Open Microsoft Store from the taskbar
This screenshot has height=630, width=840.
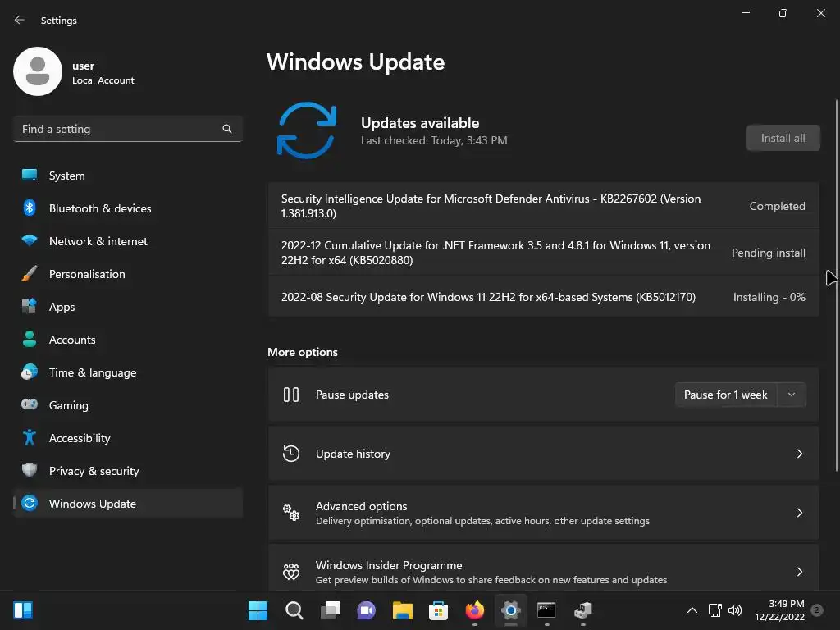pos(438,610)
